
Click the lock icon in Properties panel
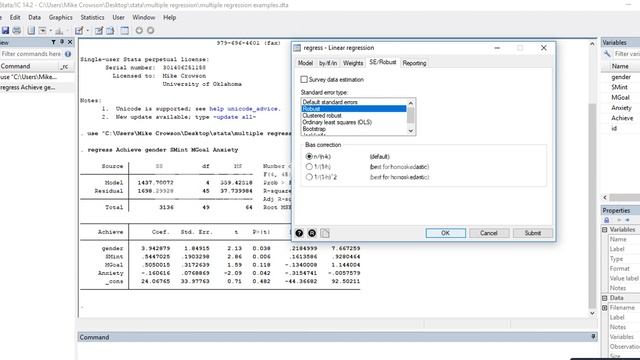point(607,220)
